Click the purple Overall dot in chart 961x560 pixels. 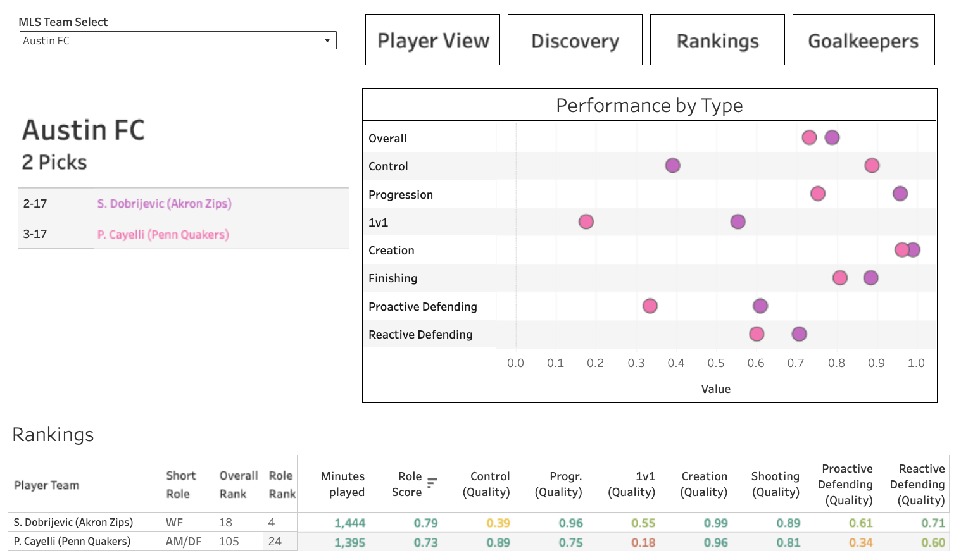[832, 137]
